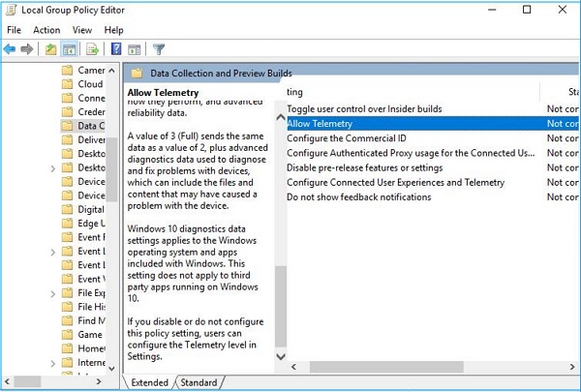Viewport: 581px width, 392px height.
Task: Expand the File Explorer tree node arrow
Action: point(52,292)
